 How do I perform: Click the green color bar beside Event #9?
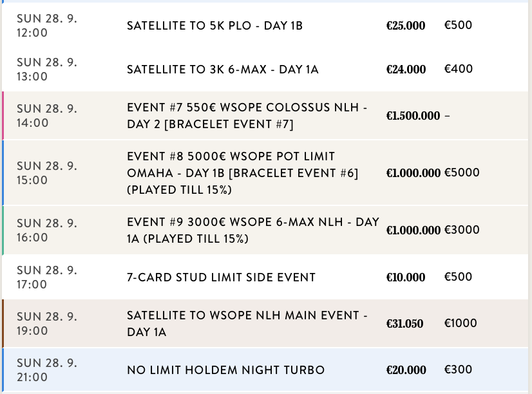tap(3, 230)
